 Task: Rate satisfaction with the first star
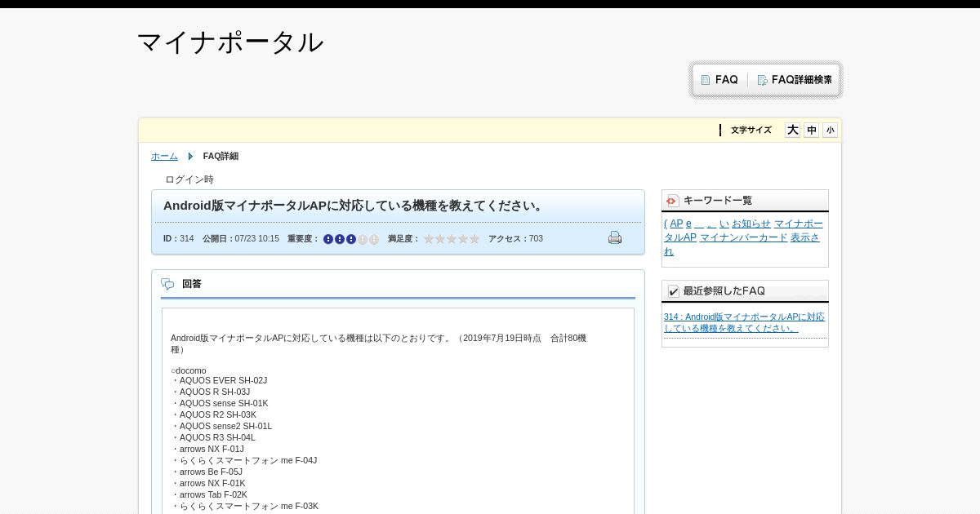[429, 239]
